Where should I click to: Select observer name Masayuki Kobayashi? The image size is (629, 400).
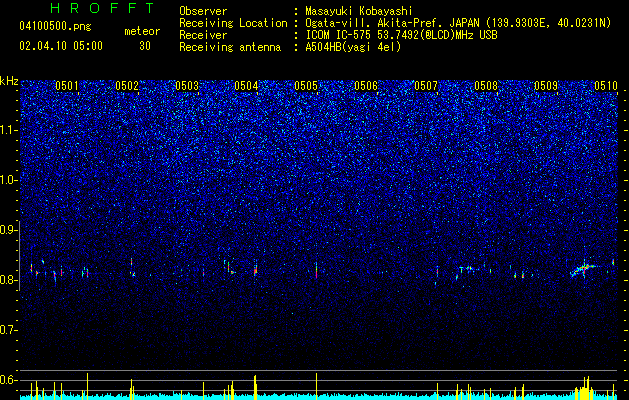click(x=359, y=11)
